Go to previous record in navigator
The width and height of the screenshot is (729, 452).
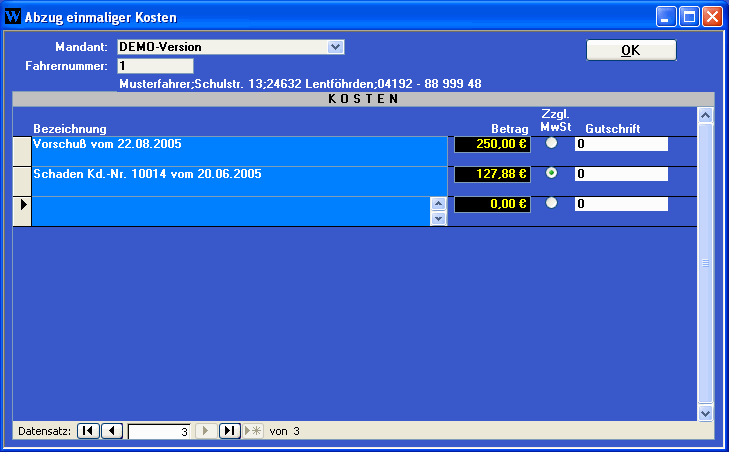coord(112,431)
